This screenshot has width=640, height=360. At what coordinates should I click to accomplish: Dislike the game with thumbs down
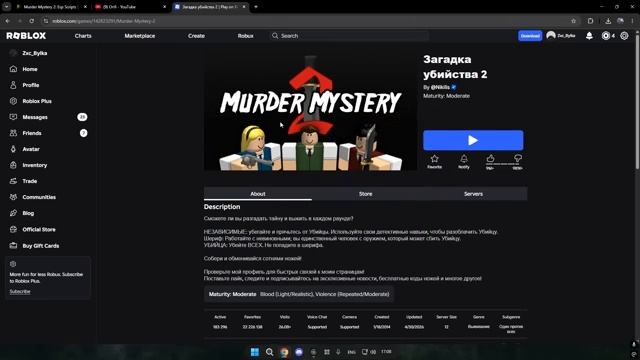[x=518, y=158]
